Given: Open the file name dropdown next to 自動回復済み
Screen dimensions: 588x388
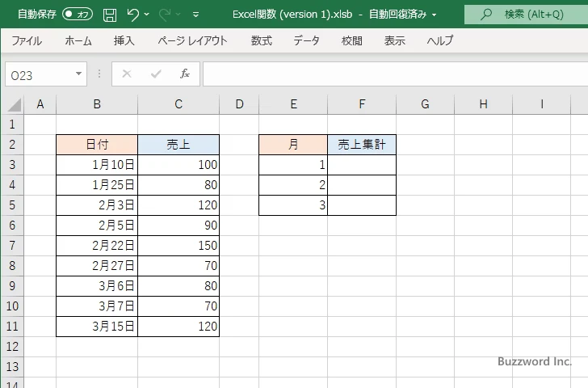Looking at the screenshot, I should coord(435,15).
